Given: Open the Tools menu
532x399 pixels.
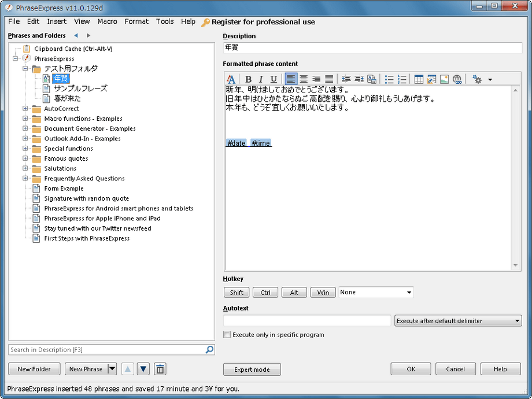Looking at the screenshot, I should click(x=165, y=21).
